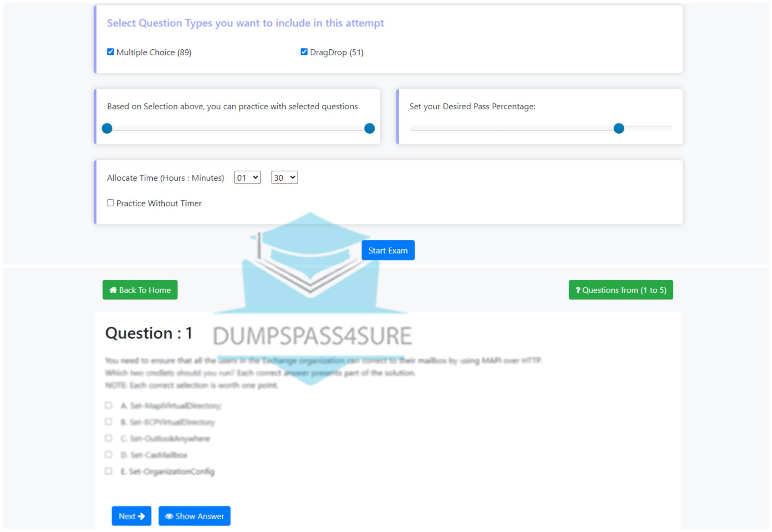Open the Minutes dropdown selector

point(283,177)
